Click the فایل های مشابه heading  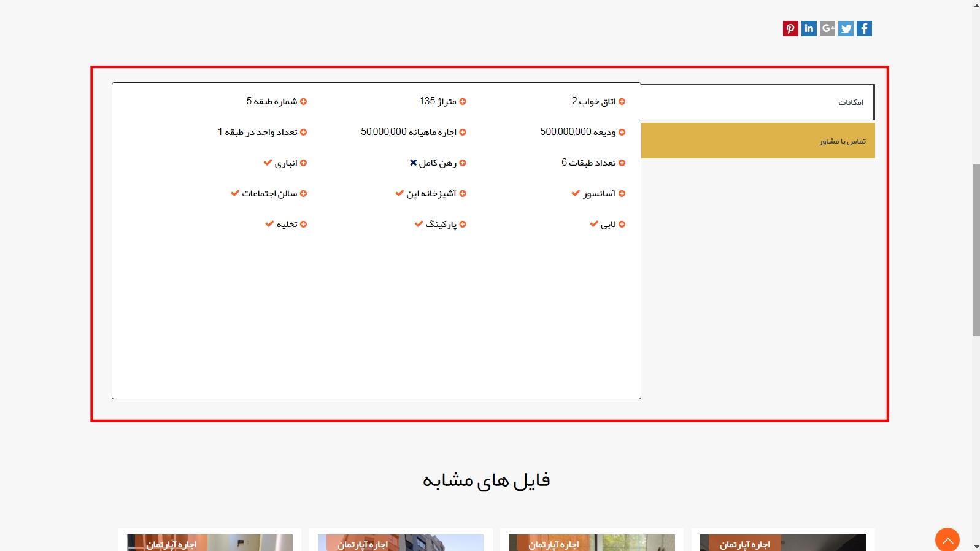[486, 480]
